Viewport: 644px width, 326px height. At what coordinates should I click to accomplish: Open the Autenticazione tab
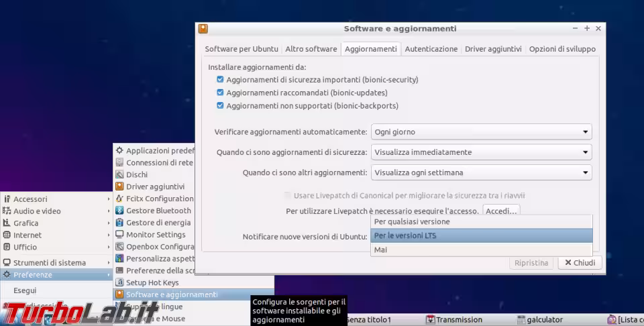click(431, 49)
